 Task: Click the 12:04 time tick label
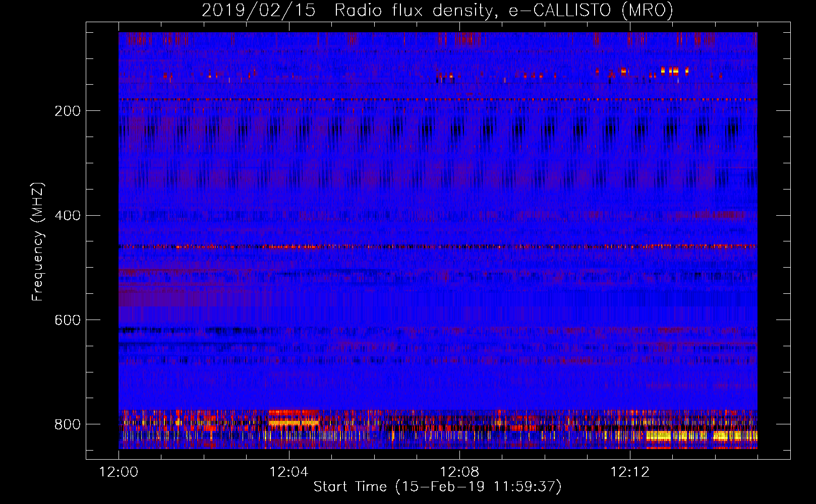point(289,472)
